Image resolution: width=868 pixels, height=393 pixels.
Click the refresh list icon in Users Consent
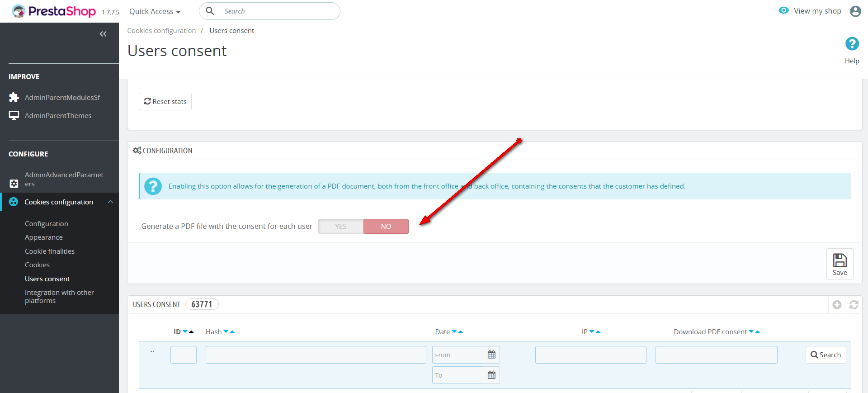854,305
